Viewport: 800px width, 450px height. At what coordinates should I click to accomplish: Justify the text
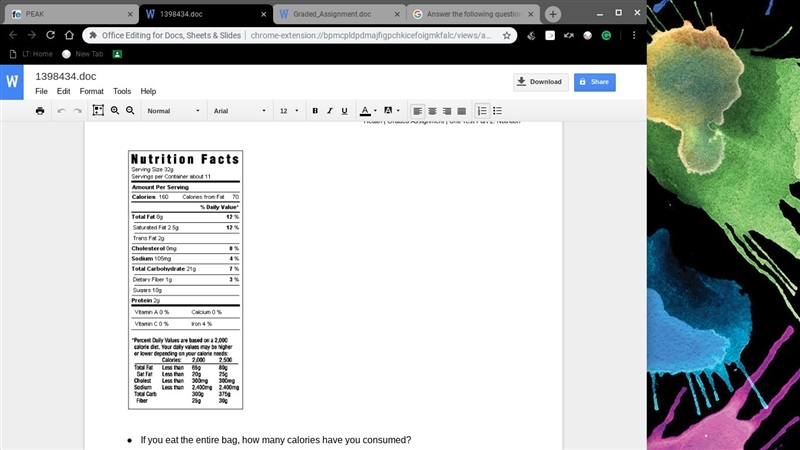pos(462,111)
